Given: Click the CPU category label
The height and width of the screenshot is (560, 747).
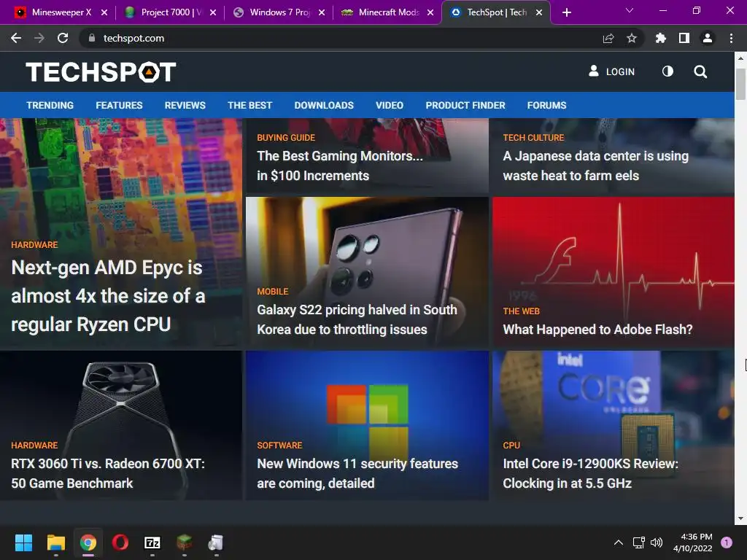Looking at the screenshot, I should [x=511, y=446].
